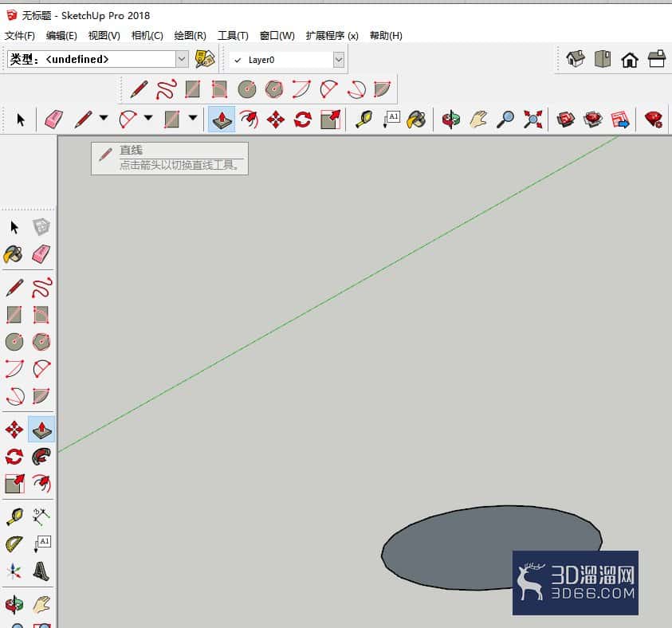Activate the Orbit camera tool

click(x=451, y=119)
